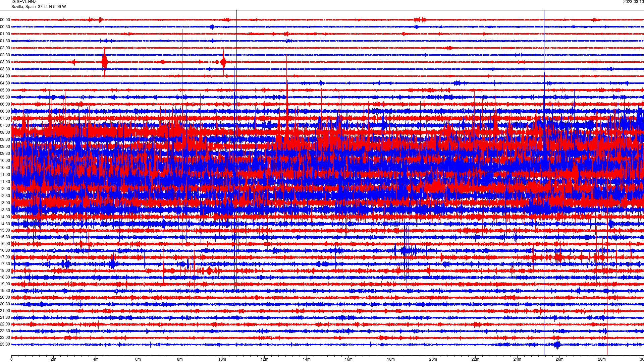Select the 09:00 time row label
Viewport: 644px width, 362px height.
[x=5, y=146]
